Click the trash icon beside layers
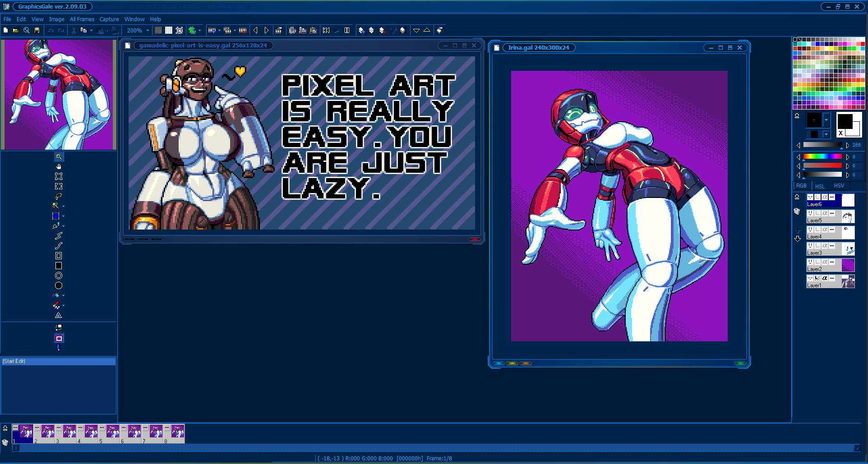 click(x=797, y=211)
